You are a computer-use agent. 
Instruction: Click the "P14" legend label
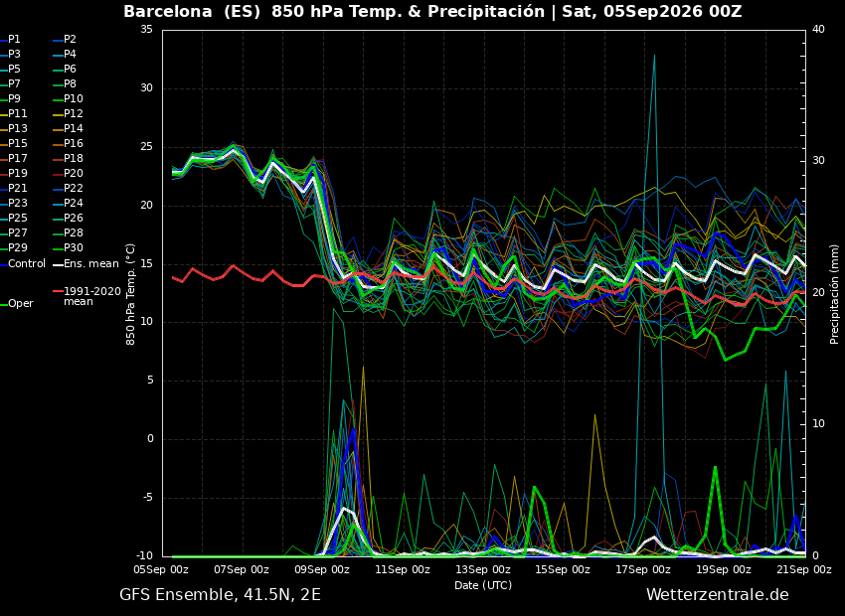coord(74,129)
